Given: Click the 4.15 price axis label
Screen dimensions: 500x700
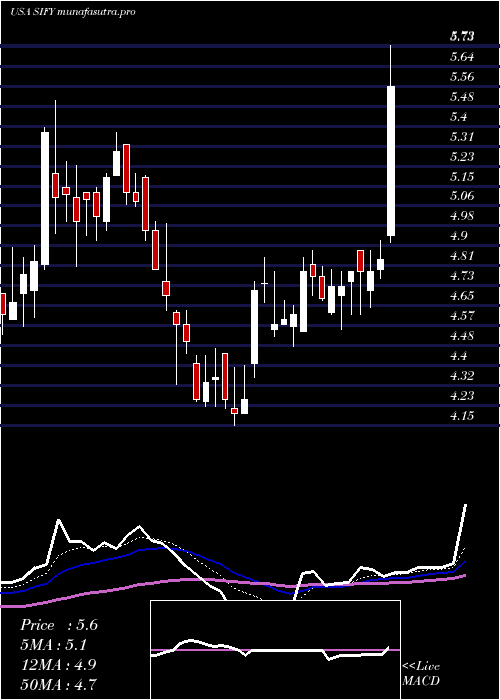Looking at the screenshot, I should pos(462,416).
